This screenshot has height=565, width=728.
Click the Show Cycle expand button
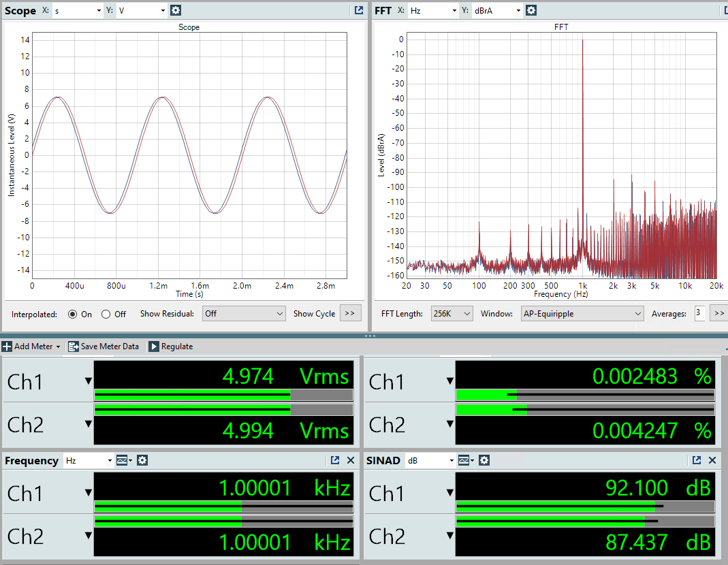point(349,314)
